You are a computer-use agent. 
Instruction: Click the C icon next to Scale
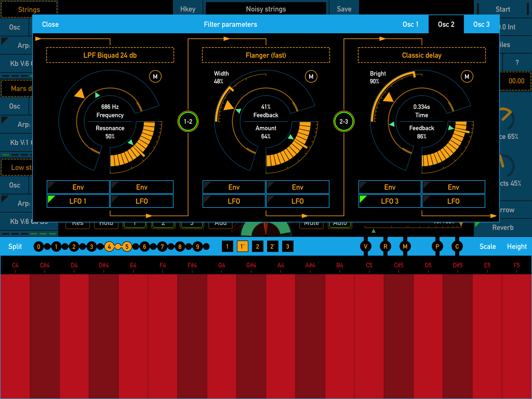(457, 246)
